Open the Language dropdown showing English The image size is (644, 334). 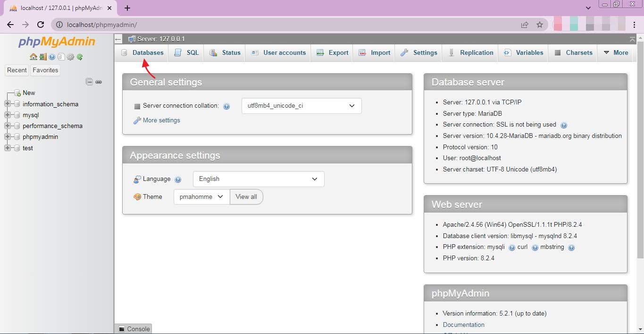[259, 179]
